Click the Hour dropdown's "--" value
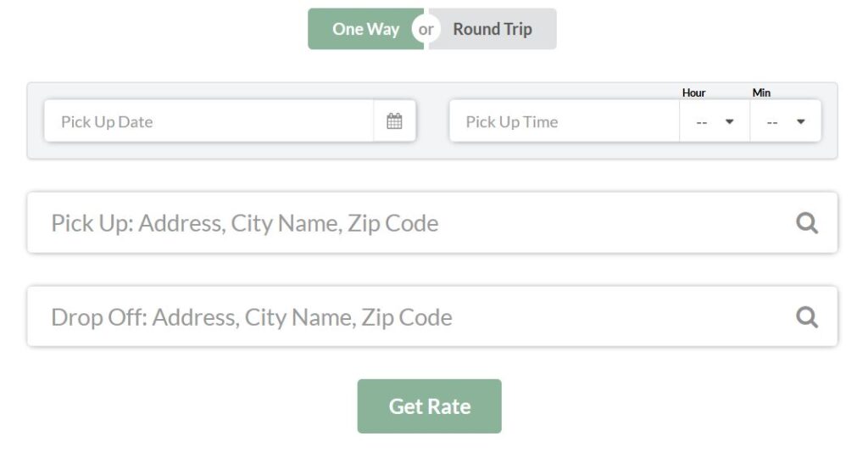The height and width of the screenshot is (470, 868). click(702, 122)
